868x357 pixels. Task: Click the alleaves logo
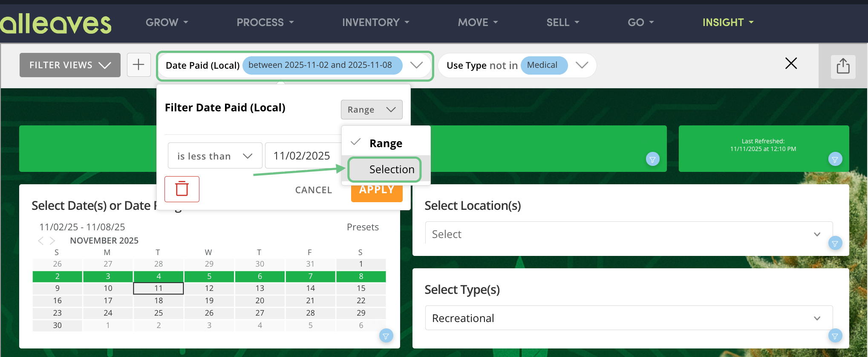[56, 23]
